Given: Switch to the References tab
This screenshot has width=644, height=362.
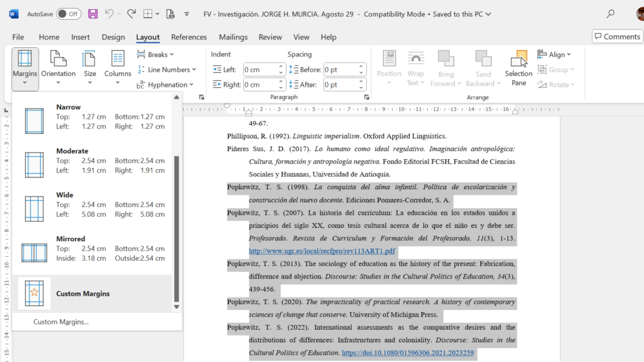Looking at the screenshot, I should 189,37.
